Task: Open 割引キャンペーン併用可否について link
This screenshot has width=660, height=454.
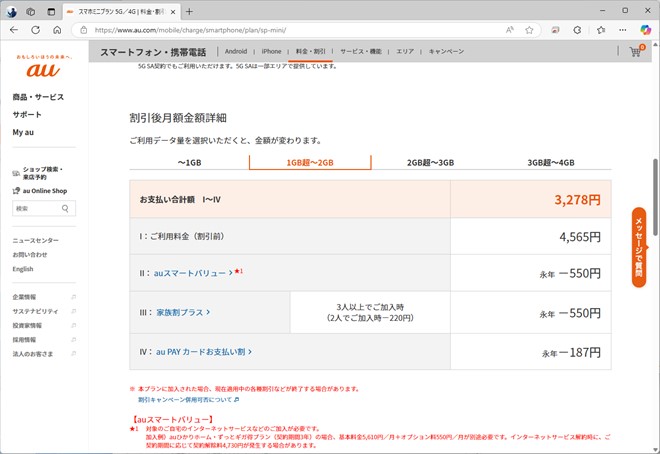Action: click(189, 399)
